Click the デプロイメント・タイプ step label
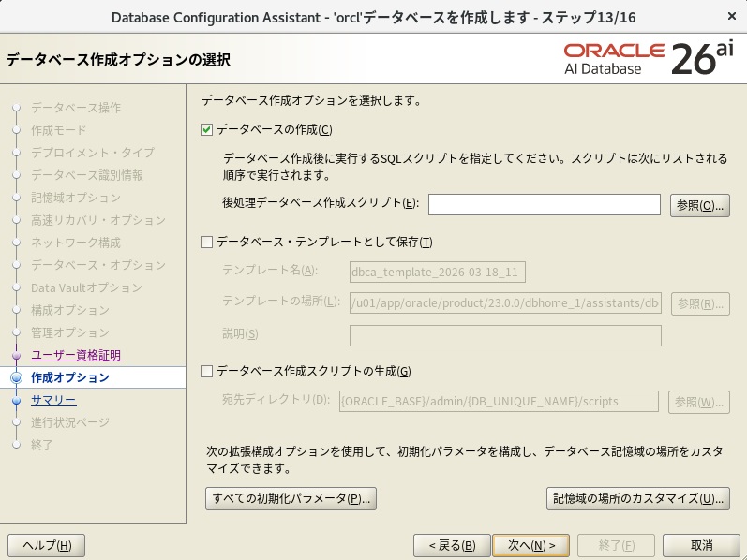Viewport: 747px width, 560px height. click(x=93, y=153)
